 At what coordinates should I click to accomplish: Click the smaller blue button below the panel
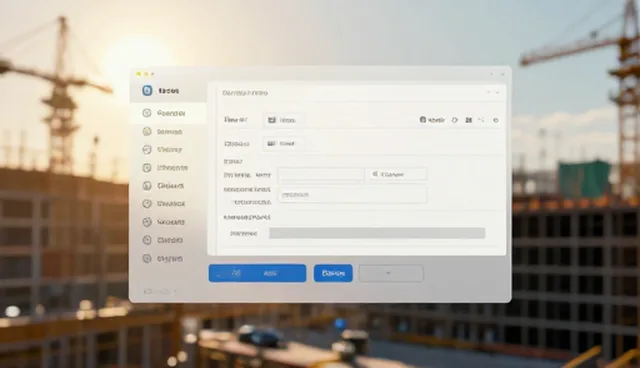(333, 273)
